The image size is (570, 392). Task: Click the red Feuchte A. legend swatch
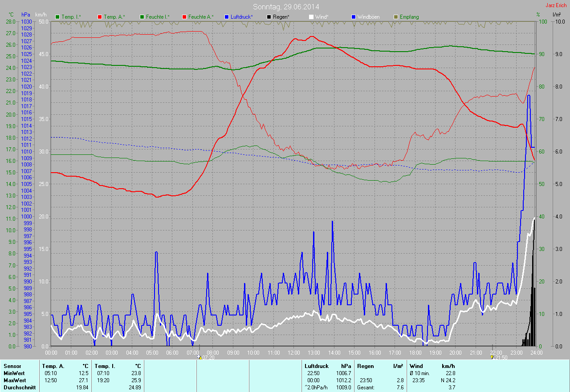pyautogui.click(x=184, y=17)
